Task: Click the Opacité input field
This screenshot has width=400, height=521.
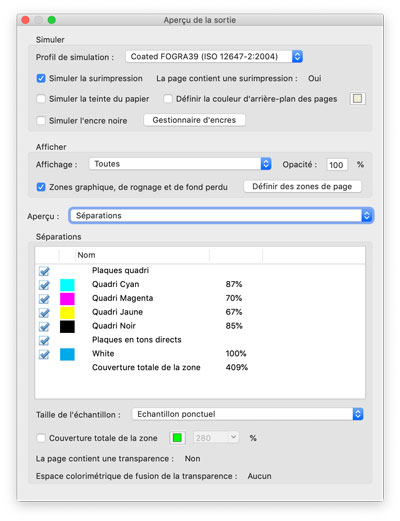Action: (337, 165)
